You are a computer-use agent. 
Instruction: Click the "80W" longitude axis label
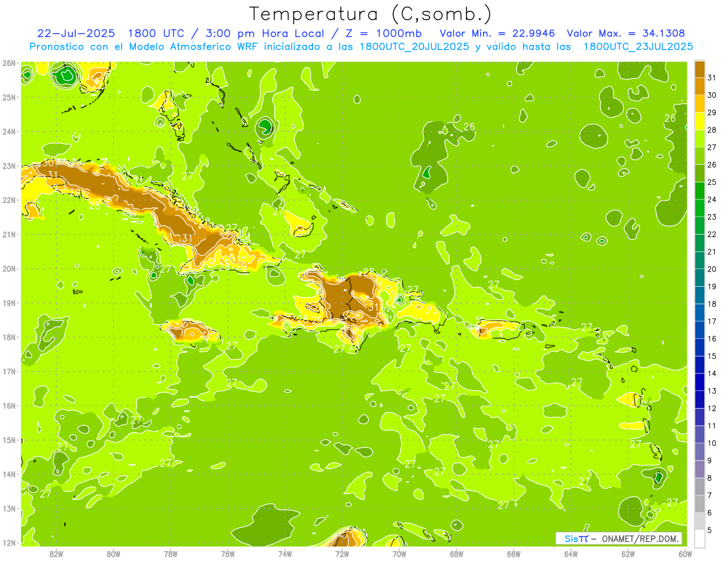tap(113, 553)
